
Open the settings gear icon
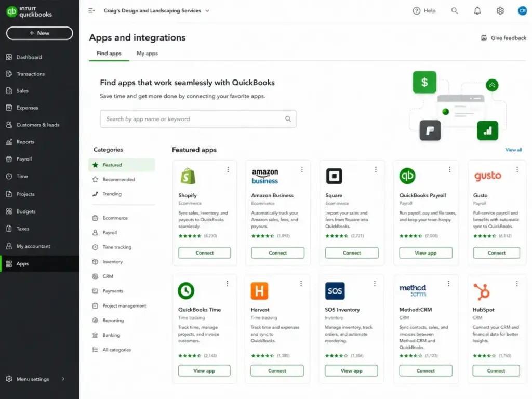coord(500,11)
